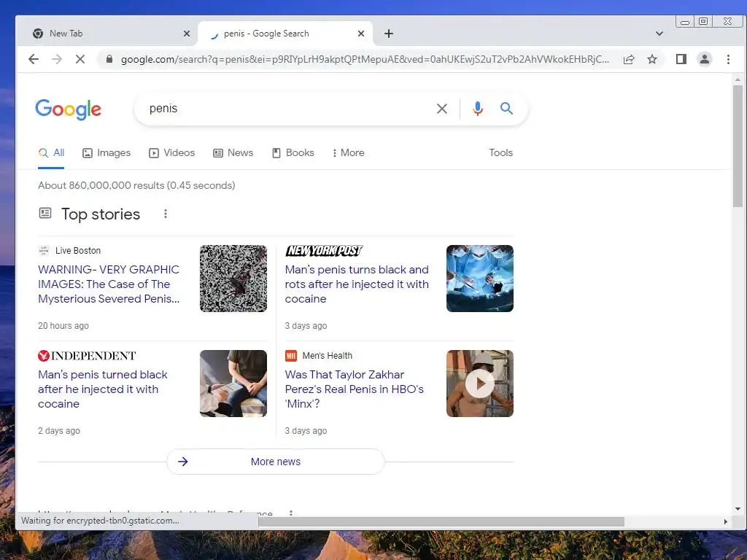Open the Chrome three-dot menu

coord(728,59)
